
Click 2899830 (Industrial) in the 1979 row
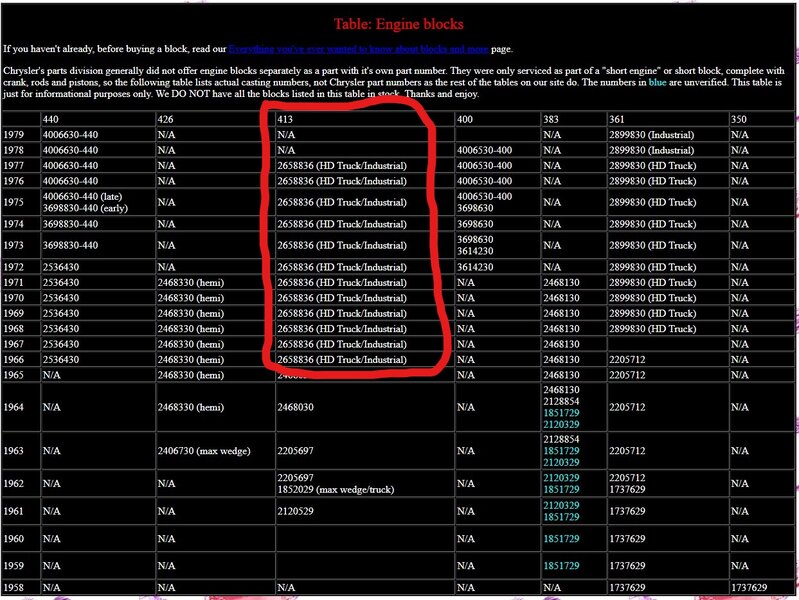pyautogui.click(x=658, y=134)
